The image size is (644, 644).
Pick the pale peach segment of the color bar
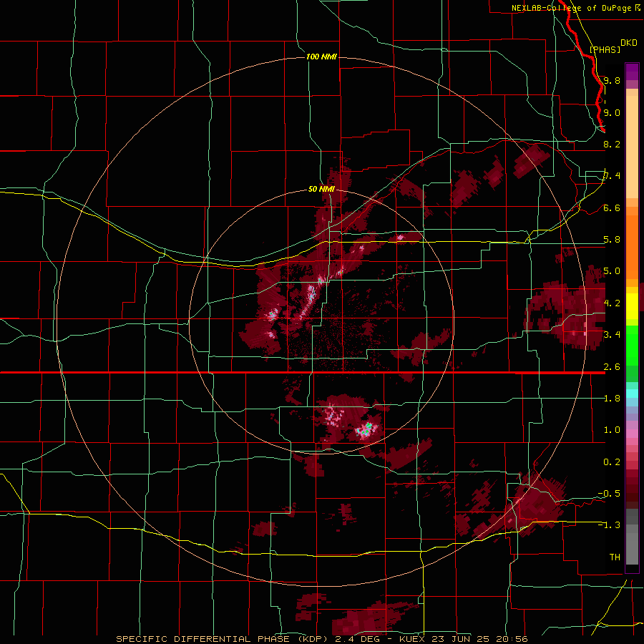click(x=632, y=148)
